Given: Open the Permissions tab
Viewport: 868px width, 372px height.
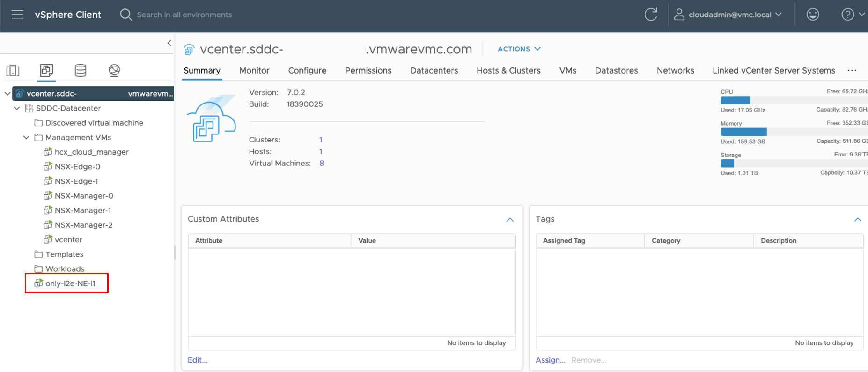Looking at the screenshot, I should pyautogui.click(x=368, y=70).
